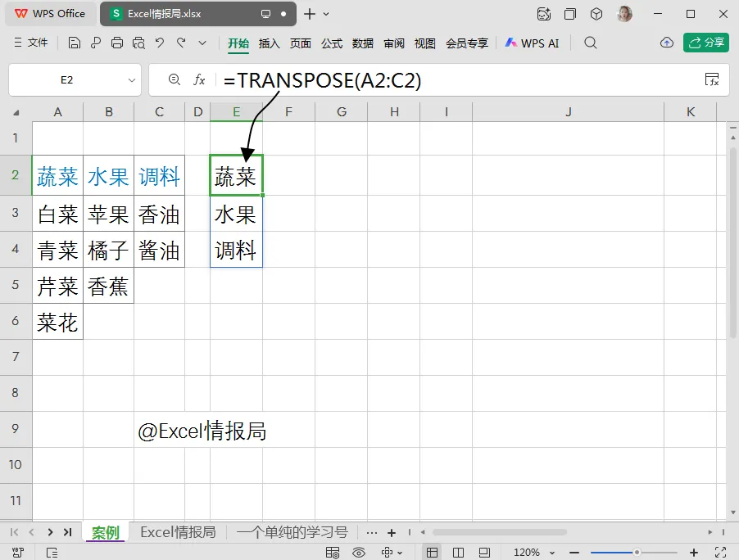Click the zoom slider handle
The image size is (739, 560).
click(x=637, y=552)
